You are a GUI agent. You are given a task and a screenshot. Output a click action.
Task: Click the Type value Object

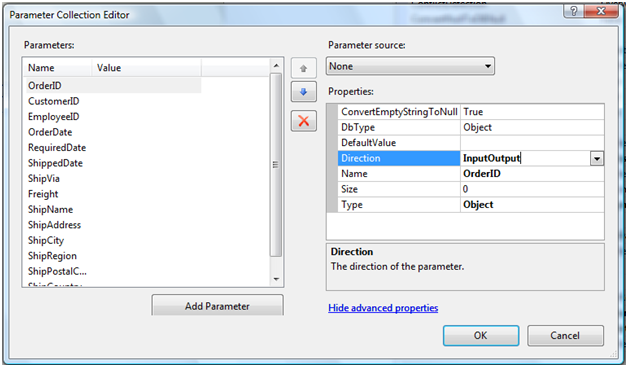point(532,205)
